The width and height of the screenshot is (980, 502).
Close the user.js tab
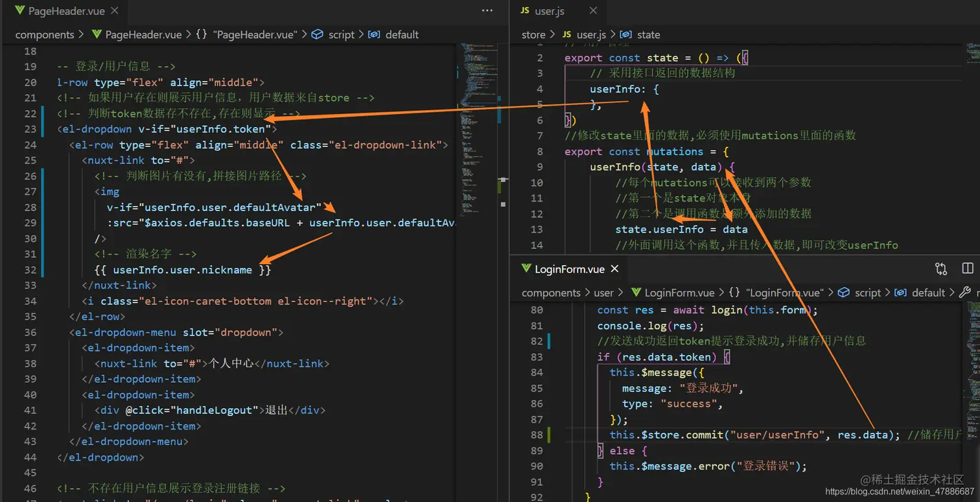(x=593, y=11)
